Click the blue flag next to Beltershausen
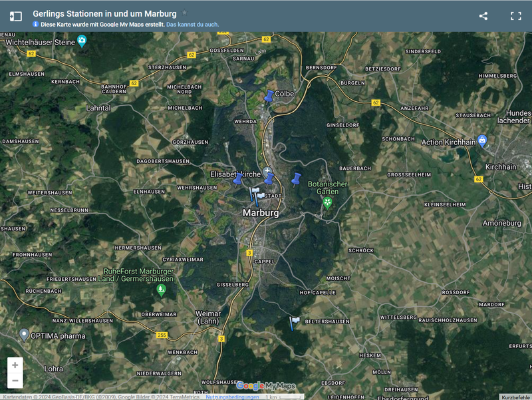 coord(294,323)
